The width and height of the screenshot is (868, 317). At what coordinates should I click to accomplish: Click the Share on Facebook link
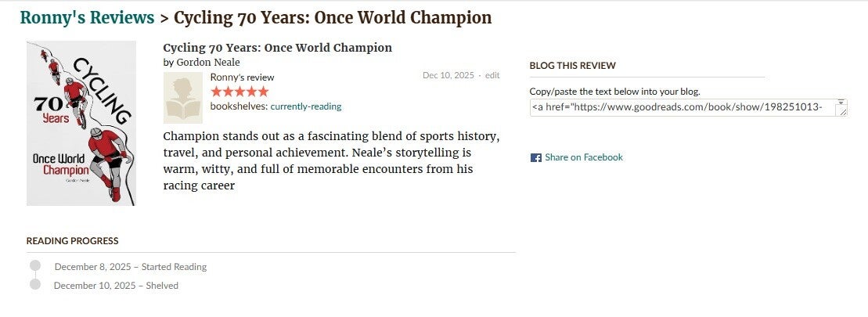583,157
